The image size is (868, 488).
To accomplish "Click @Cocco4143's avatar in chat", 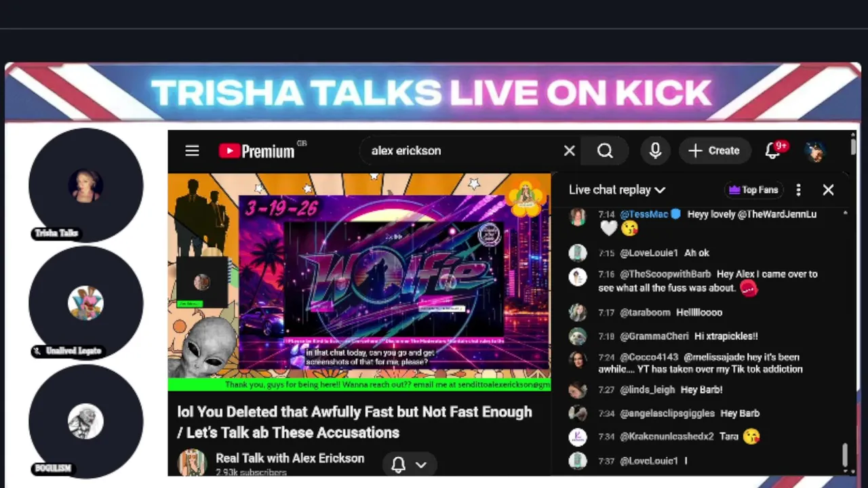I will [x=578, y=359].
